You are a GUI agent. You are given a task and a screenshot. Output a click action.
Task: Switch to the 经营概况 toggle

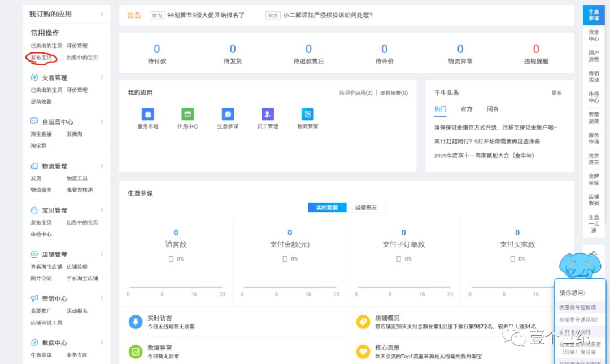pos(365,208)
